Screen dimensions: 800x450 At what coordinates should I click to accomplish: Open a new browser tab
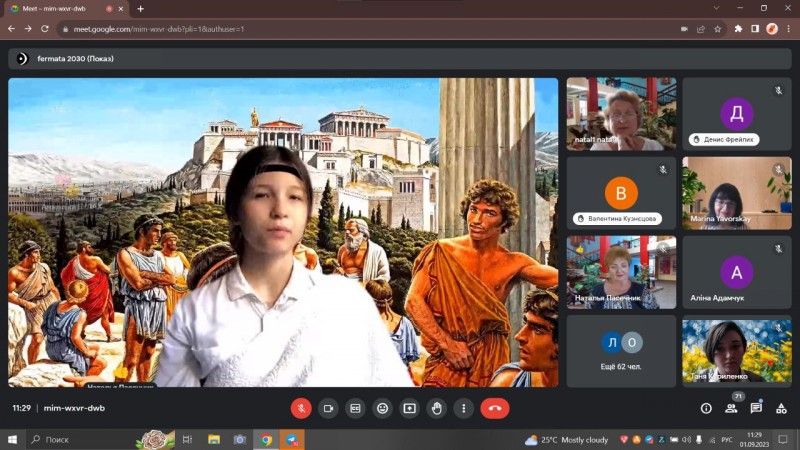[140, 8]
